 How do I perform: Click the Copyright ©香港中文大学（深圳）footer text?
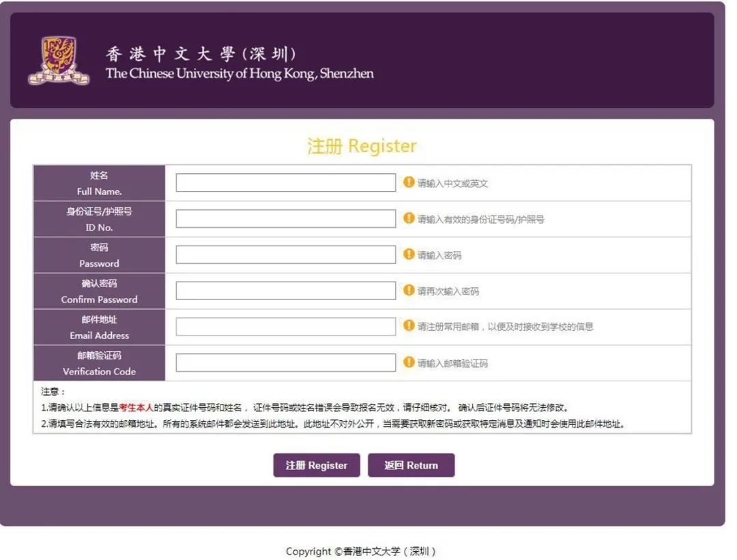(x=361, y=551)
